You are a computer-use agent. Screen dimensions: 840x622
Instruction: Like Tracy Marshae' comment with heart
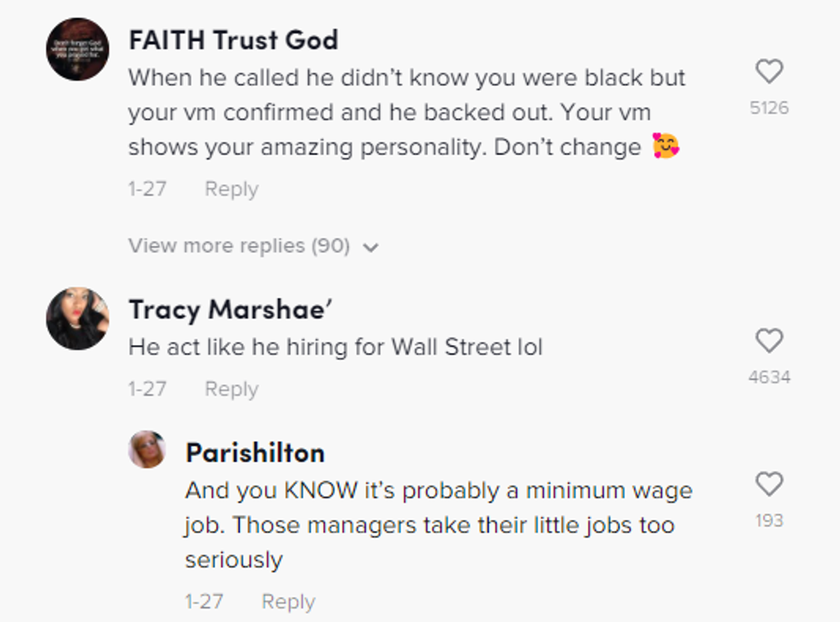769,341
